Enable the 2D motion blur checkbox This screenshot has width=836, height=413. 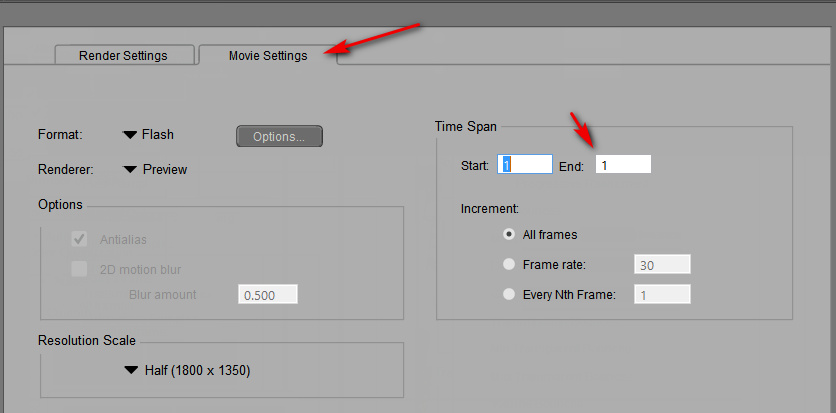[x=79, y=269]
